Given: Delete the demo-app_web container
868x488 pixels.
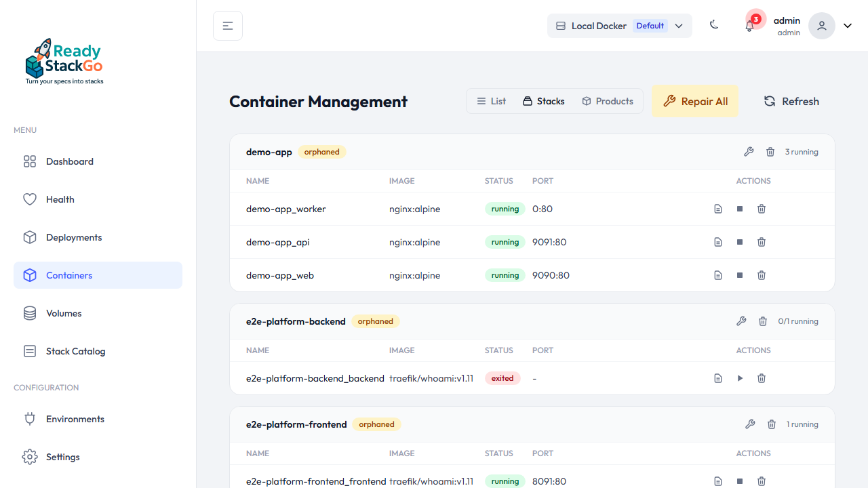Looking at the screenshot, I should [762, 275].
